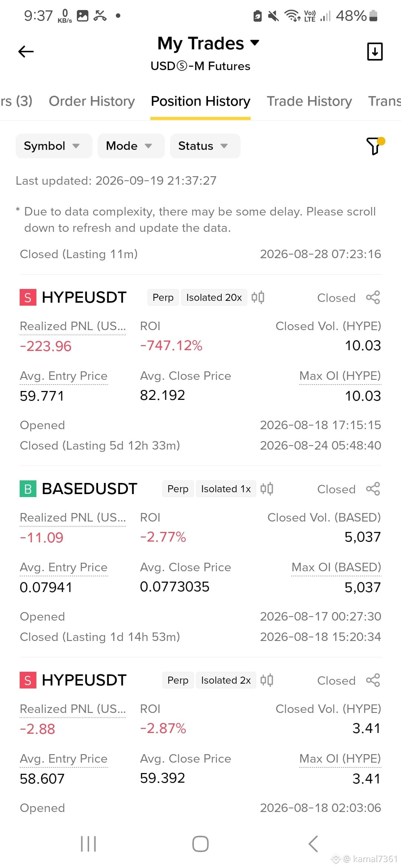Switch to the Order History tab
The width and height of the screenshot is (401, 868).
click(92, 101)
